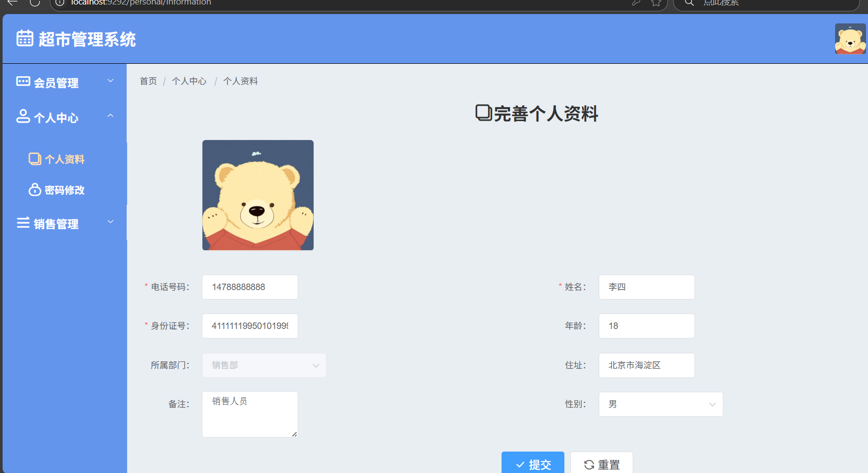This screenshot has height=473, width=868.
Task: Focus the 电话号码 input field
Action: coord(250,287)
